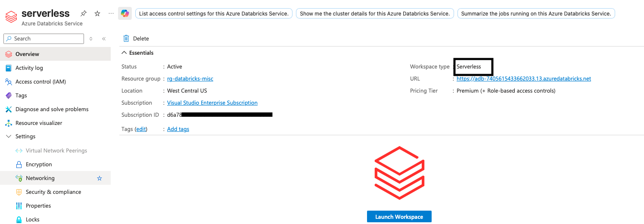Click the Resource visualizer icon

[x=8, y=123]
